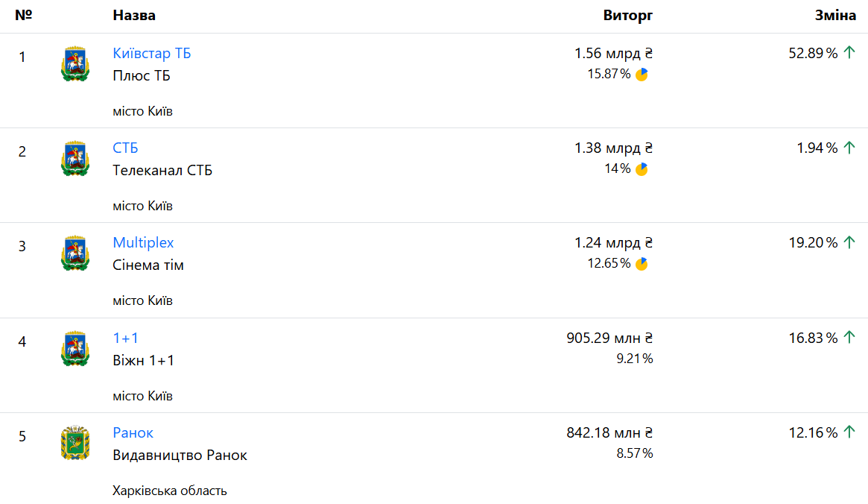Click the Kyiv emblem in the 1+1 row

[75, 348]
